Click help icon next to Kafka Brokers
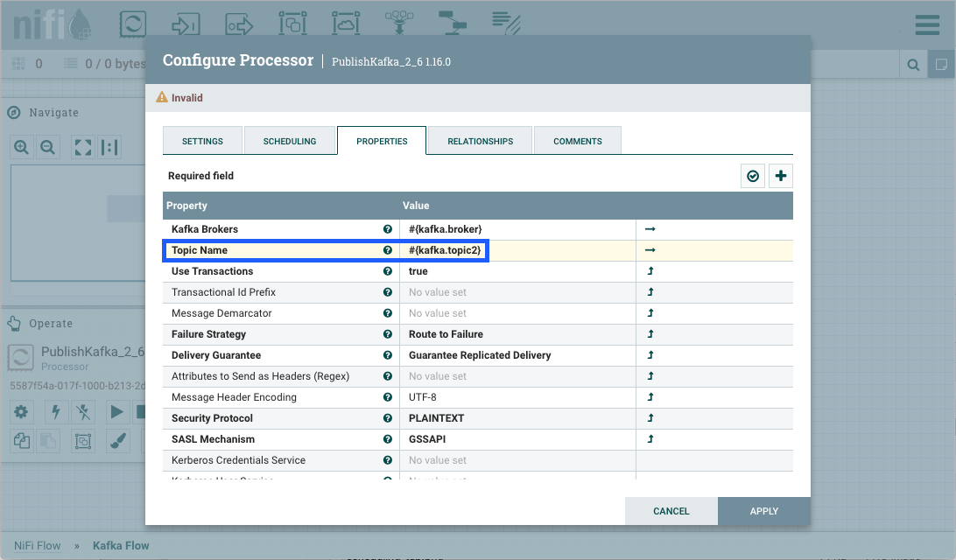The width and height of the screenshot is (956, 560). [387, 229]
